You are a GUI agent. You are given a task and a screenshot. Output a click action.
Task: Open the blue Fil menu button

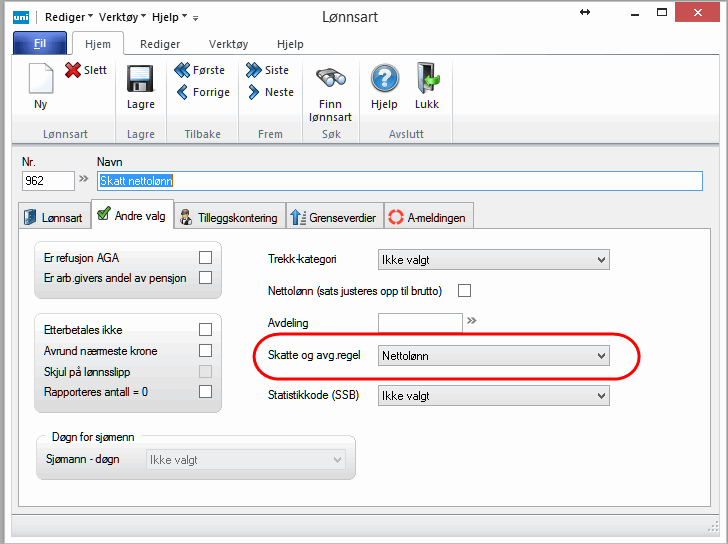coord(40,44)
